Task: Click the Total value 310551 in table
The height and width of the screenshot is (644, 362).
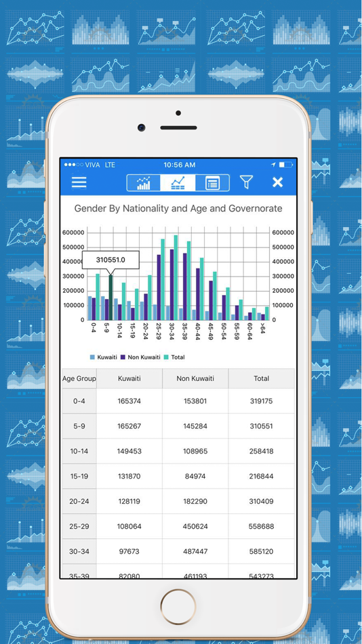Action: [x=261, y=426]
